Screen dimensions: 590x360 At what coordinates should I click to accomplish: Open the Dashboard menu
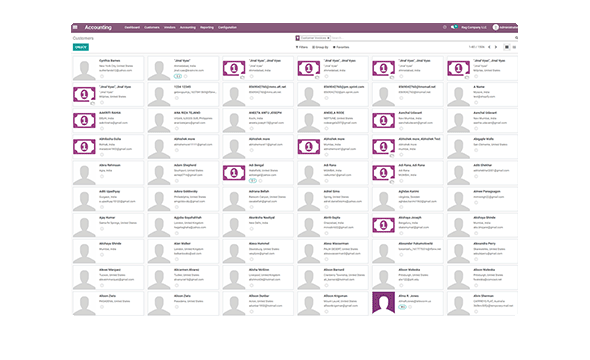point(132,27)
